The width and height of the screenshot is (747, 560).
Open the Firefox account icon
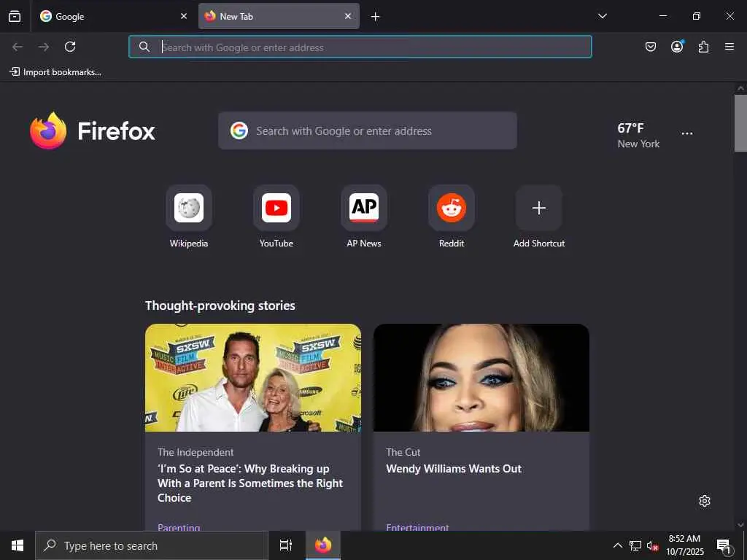point(677,47)
